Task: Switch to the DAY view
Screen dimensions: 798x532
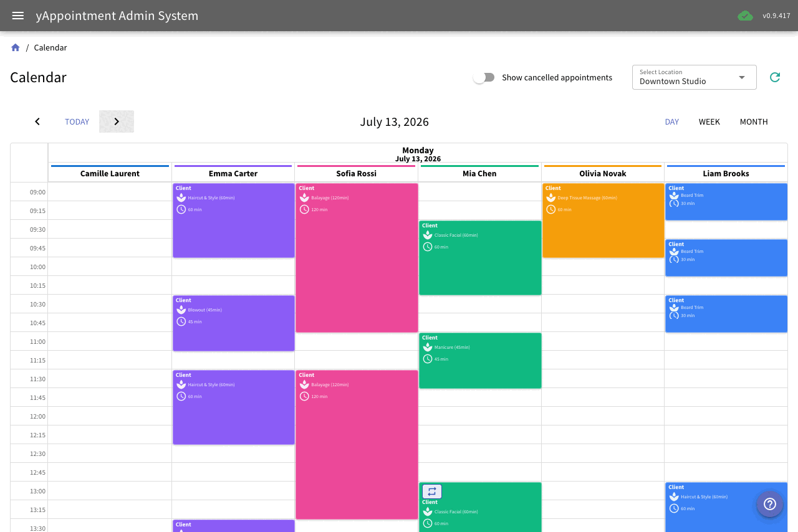Action: (672, 121)
